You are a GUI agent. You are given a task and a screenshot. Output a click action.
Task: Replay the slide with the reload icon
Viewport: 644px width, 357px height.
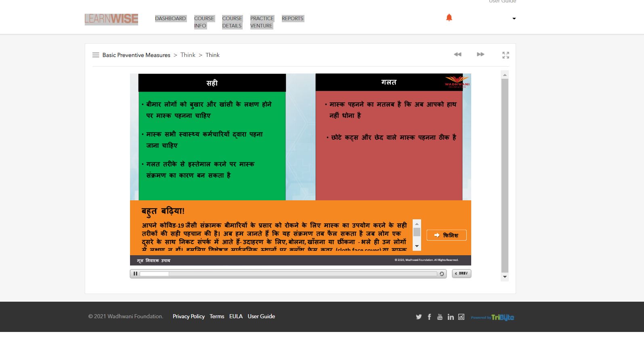tap(442, 274)
